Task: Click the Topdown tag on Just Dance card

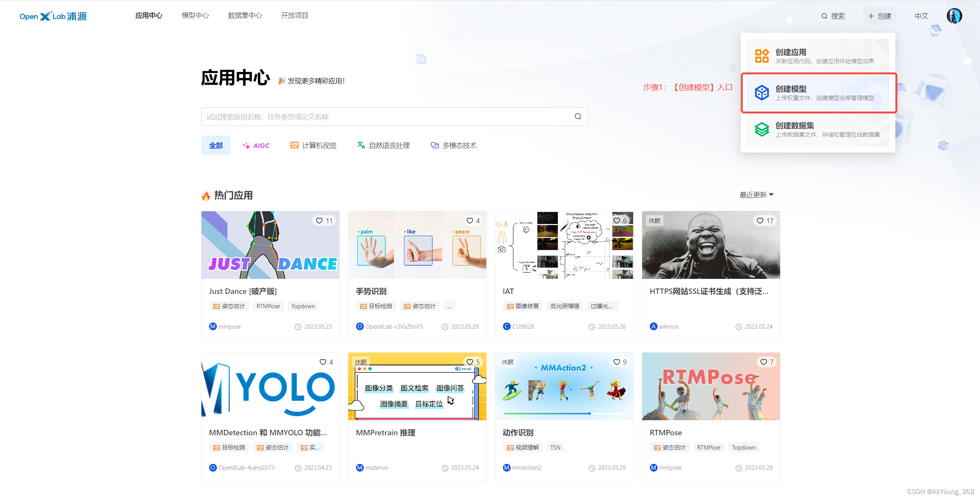Action: pos(303,306)
